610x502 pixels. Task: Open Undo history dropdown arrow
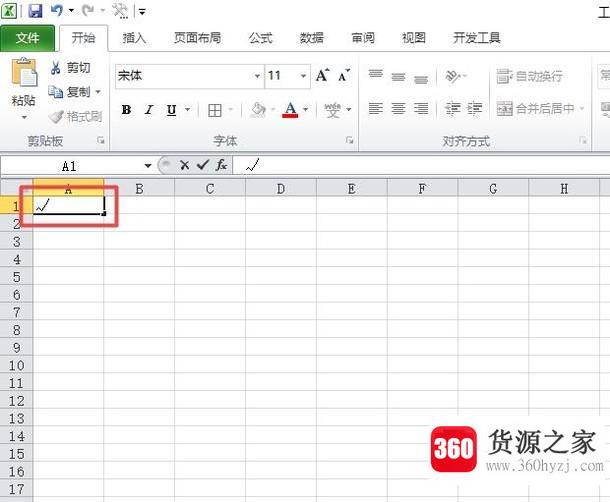(x=71, y=11)
